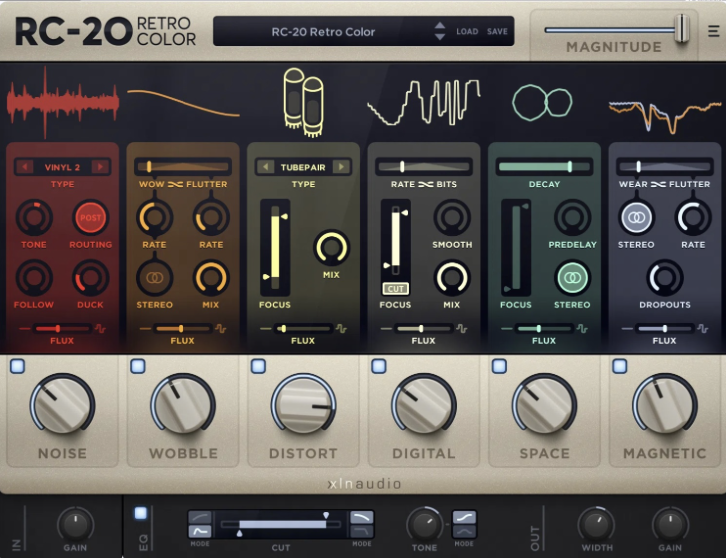Select the lower high-cut mode button

(362, 531)
